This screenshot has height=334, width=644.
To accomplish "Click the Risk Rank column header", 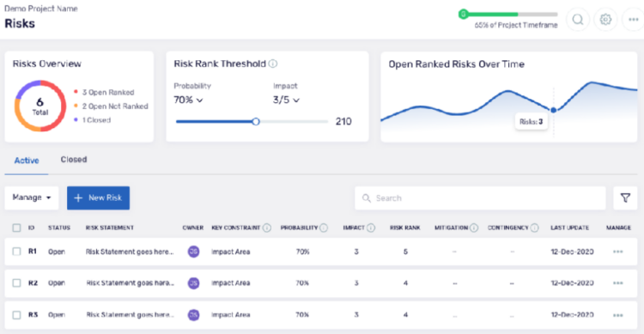I will pos(405,228).
